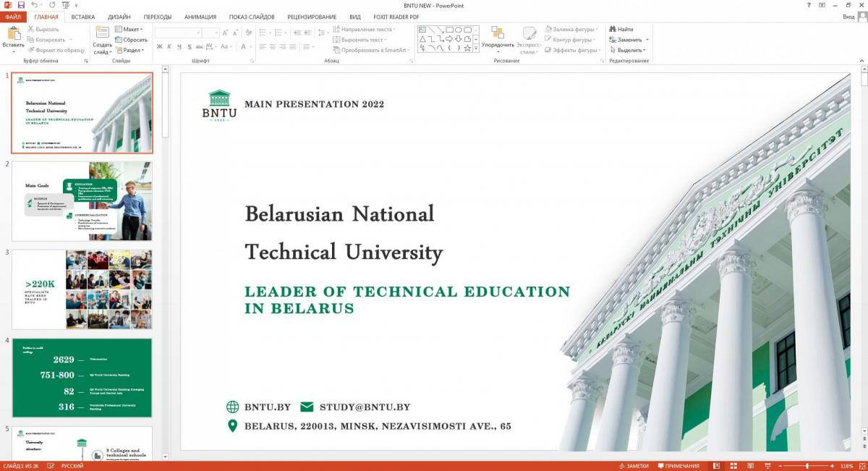Click the zoom slider handle in status bar
Screen dimensions: 868x471
pos(807,466)
